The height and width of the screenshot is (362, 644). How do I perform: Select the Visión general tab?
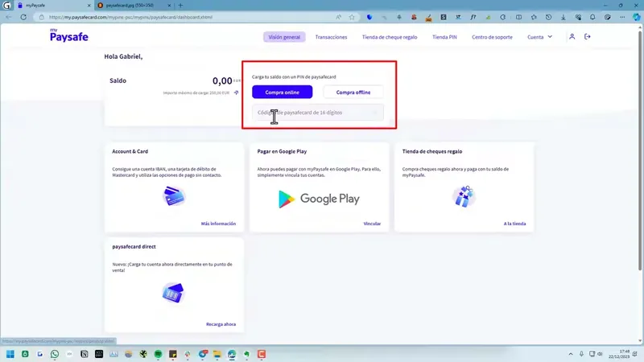[x=284, y=37]
